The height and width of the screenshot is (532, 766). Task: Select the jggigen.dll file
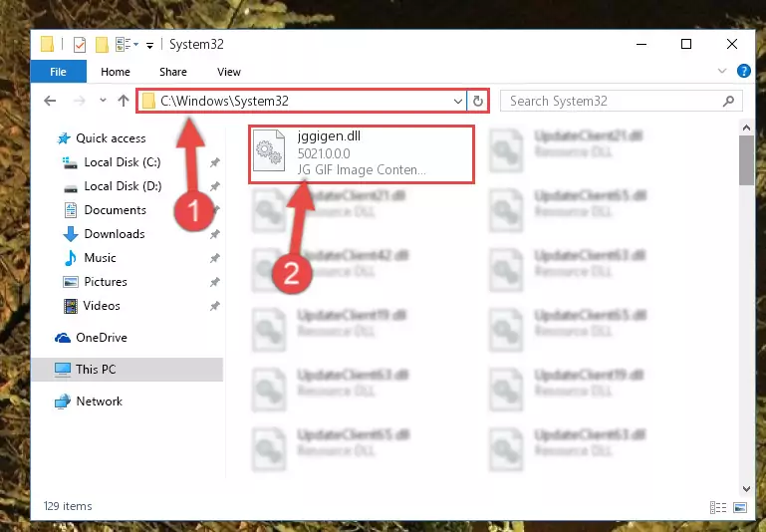click(x=362, y=153)
